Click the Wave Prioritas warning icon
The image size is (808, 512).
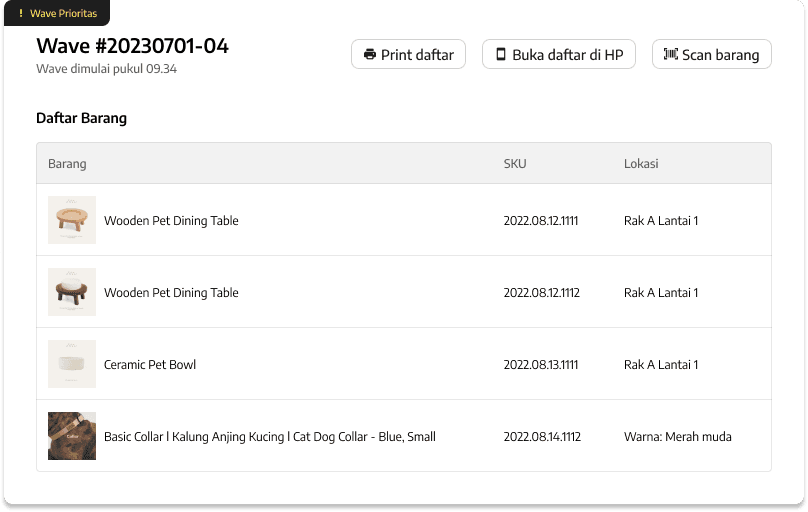pyautogui.click(x=21, y=13)
